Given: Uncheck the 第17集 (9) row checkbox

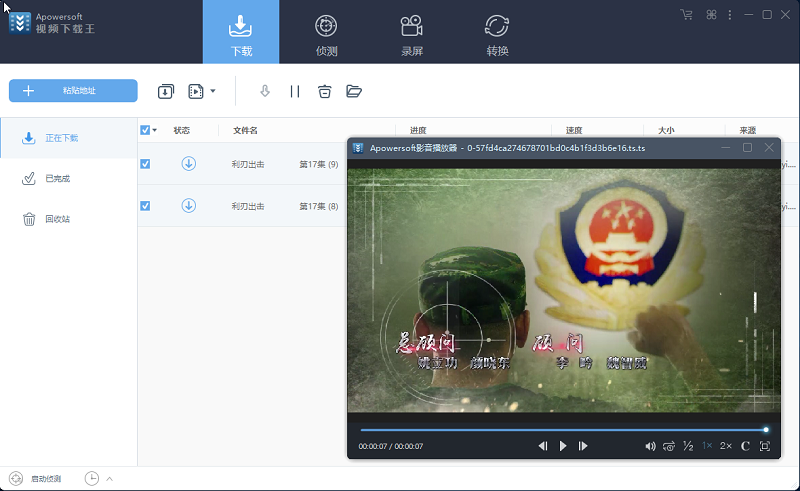Looking at the screenshot, I should pos(145,164).
